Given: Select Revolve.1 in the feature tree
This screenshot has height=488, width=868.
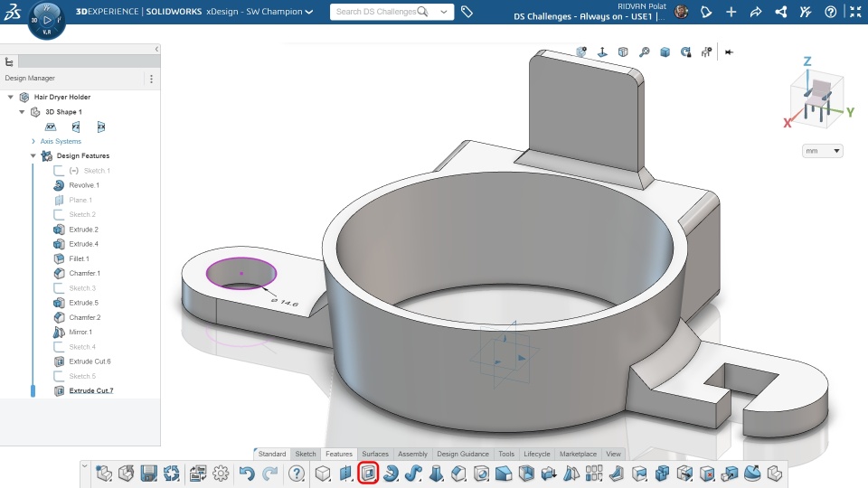Looking at the screenshot, I should [x=84, y=185].
